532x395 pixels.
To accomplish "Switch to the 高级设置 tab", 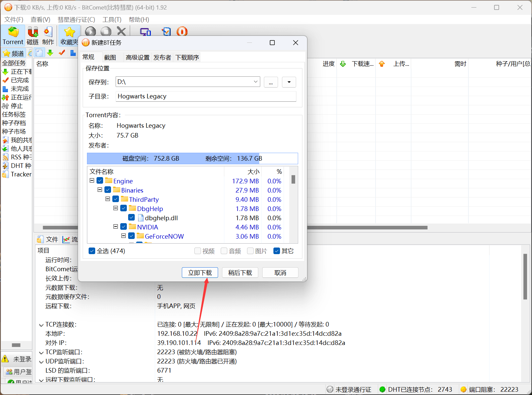I will (x=137, y=57).
